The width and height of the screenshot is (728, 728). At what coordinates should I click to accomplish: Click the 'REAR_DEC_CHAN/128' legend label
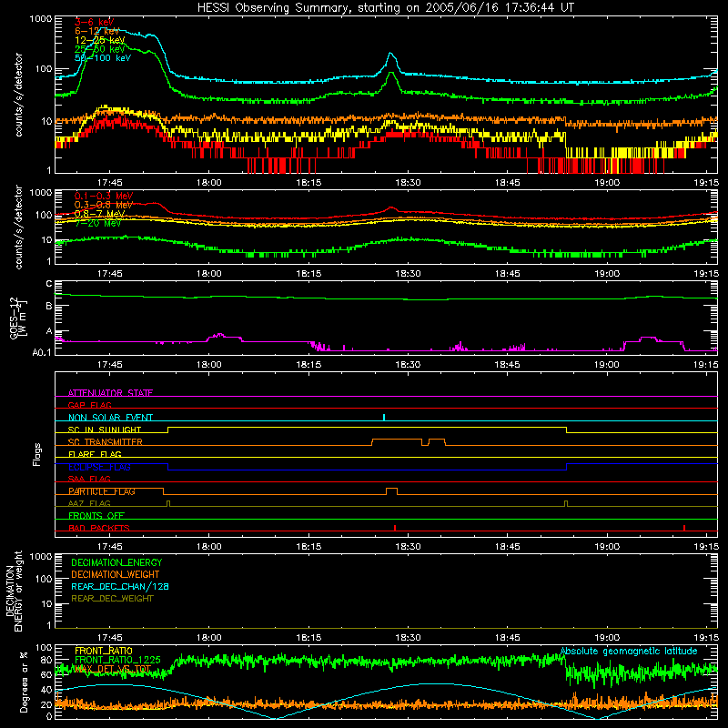(x=120, y=586)
